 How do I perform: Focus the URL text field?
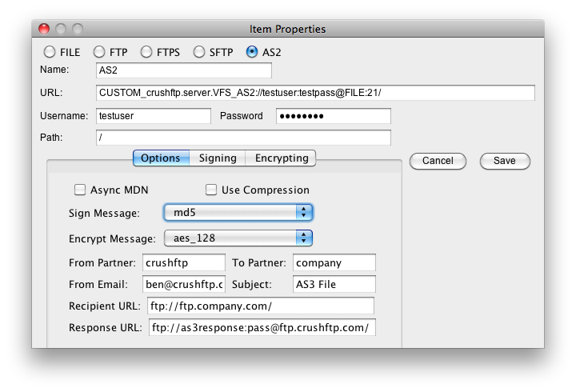coord(315,93)
